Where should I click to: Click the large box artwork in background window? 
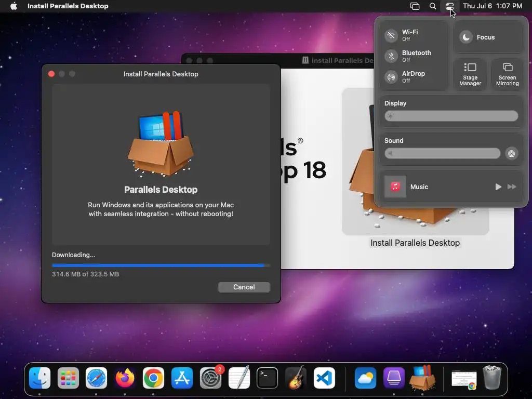tap(415, 161)
